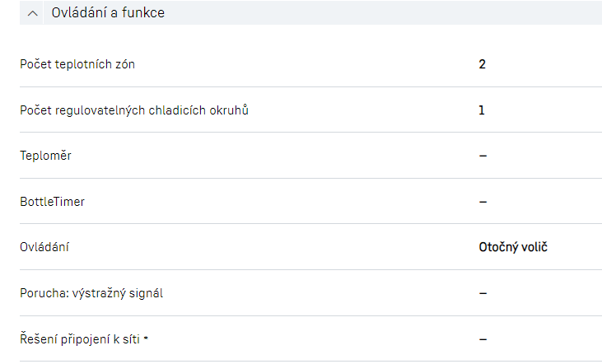Click the dash value in BottleTimer row
Screen dimensions: 602x364
483,201
